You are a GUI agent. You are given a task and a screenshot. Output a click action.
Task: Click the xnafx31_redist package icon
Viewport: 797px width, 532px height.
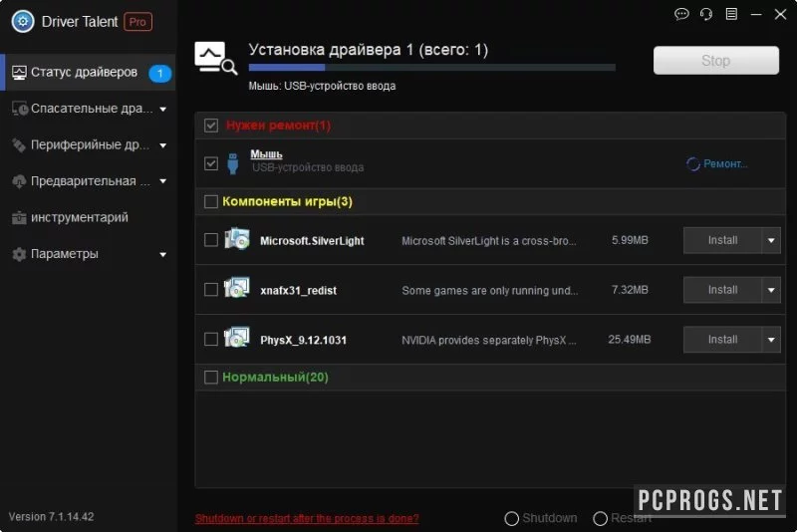[x=237, y=288]
